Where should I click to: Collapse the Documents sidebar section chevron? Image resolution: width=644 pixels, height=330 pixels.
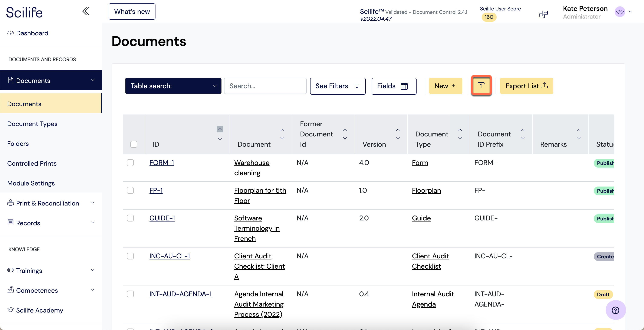click(x=92, y=80)
